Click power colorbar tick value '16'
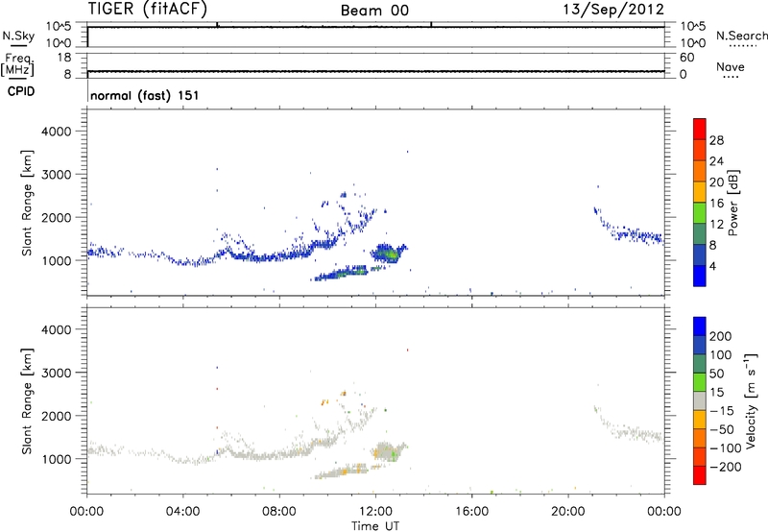The width and height of the screenshot is (768, 532). pyautogui.click(x=716, y=204)
